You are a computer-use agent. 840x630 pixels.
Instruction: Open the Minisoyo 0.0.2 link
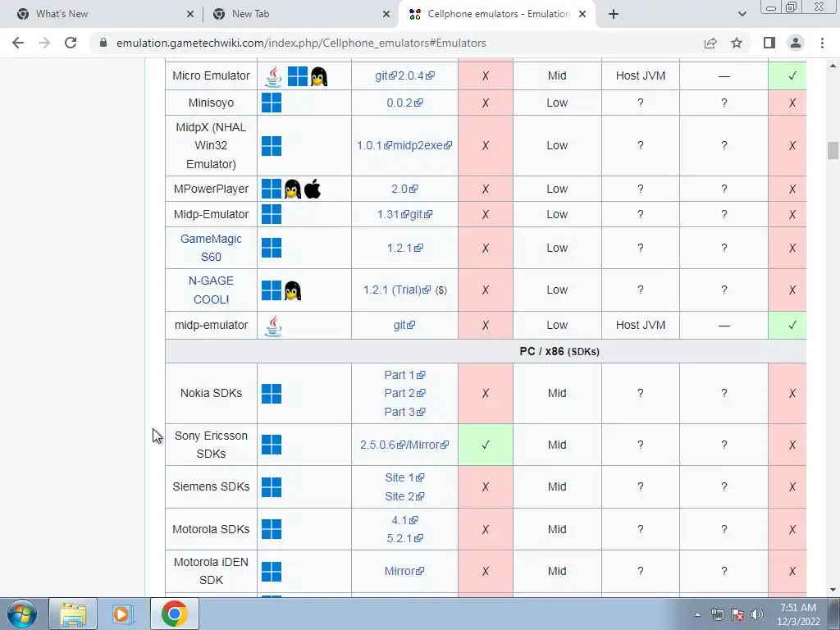405,103
